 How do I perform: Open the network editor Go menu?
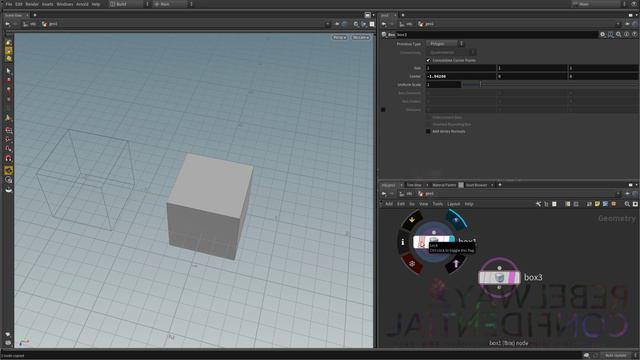[x=412, y=204]
